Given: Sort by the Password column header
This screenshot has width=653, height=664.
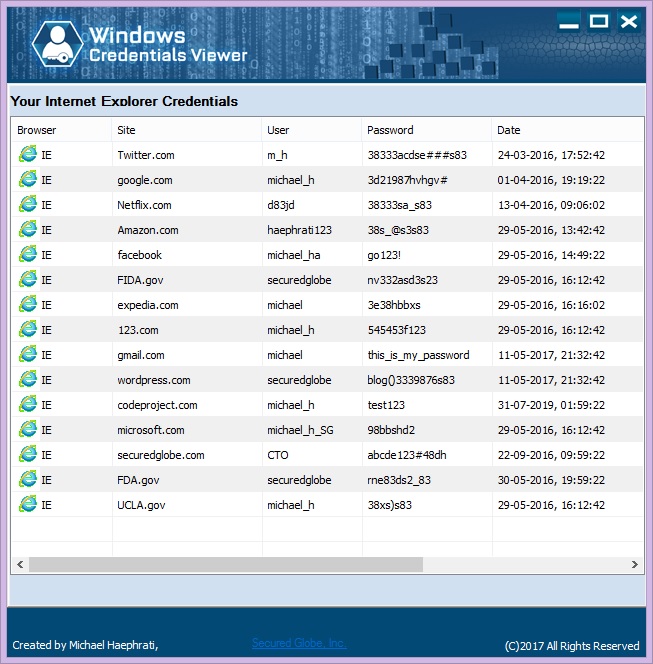Looking at the screenshot, I should click(426, 130).
